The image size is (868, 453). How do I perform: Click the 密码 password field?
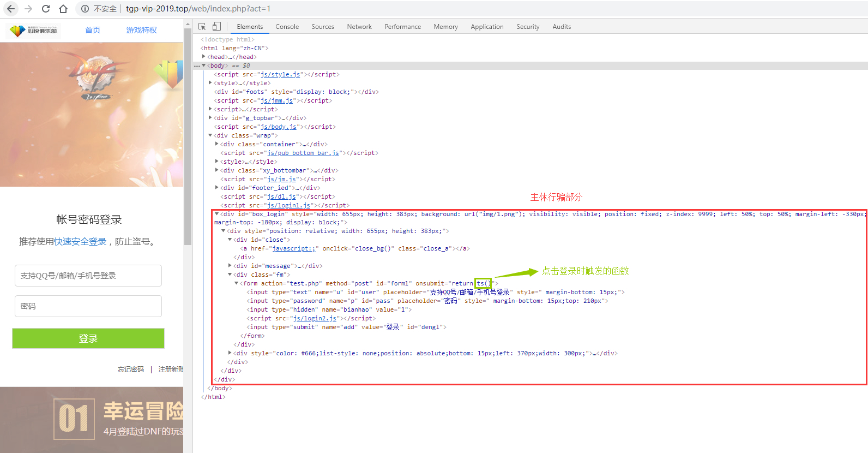tap(88, 306)
